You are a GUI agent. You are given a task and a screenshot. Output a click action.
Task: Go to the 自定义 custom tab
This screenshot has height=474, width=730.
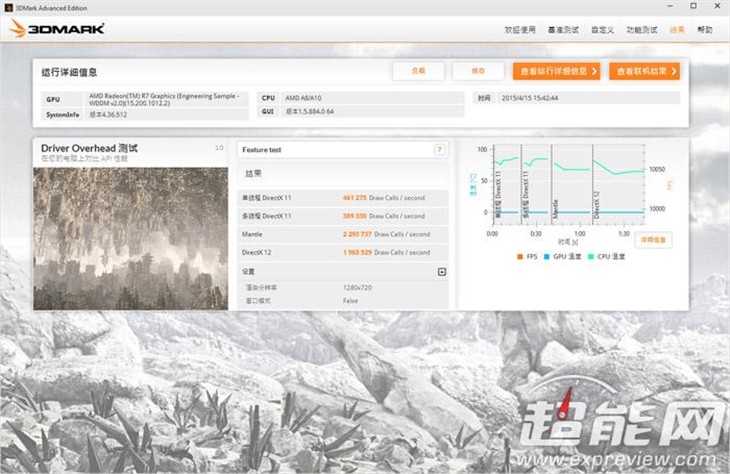(602, 30)
